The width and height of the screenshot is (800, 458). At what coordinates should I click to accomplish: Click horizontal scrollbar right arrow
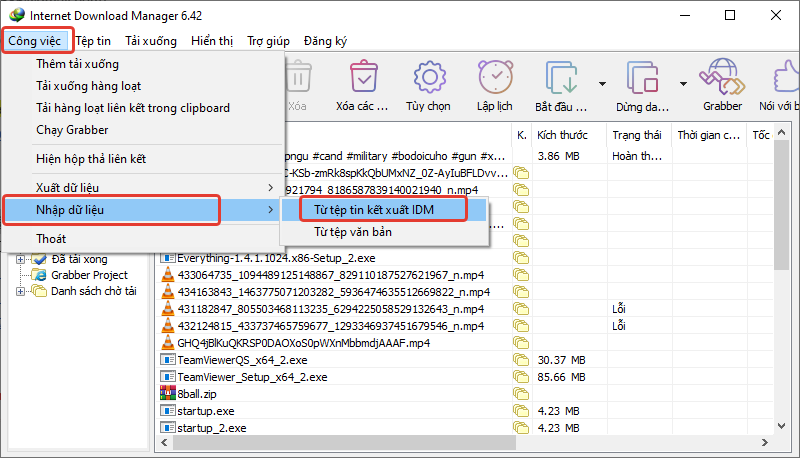764,443
